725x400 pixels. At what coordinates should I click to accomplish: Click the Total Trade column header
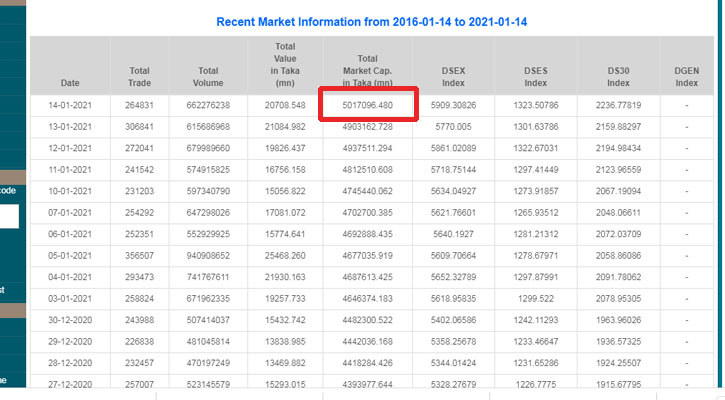pos(139,76)
